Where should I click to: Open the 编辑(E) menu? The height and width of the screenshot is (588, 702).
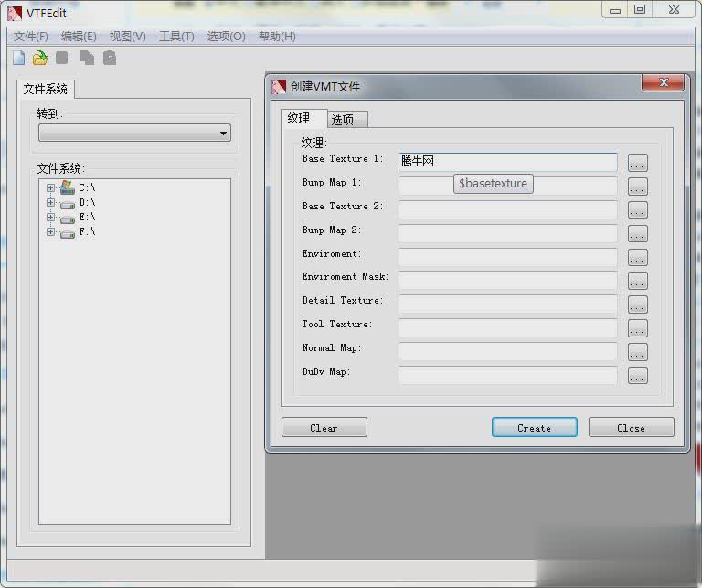click(x=79, y=37)
